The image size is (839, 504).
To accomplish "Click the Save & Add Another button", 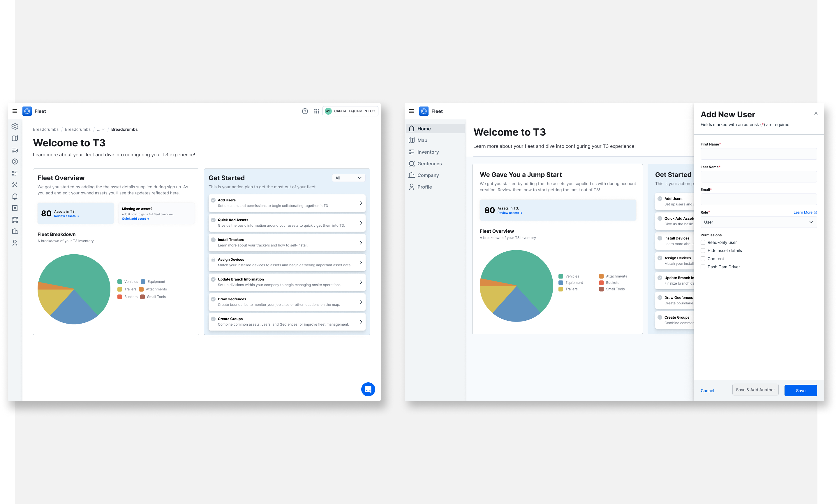I will (755, 390).
